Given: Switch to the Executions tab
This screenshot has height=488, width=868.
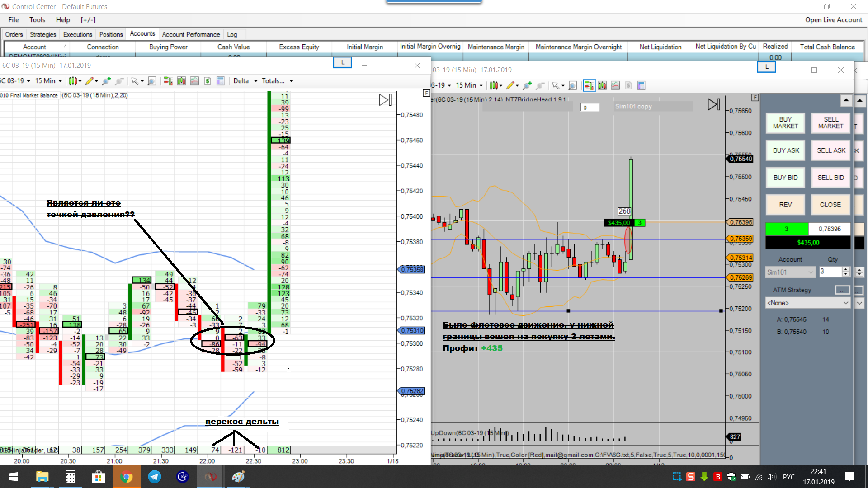Looking at the screenshot, I should [x=77, y=34].
